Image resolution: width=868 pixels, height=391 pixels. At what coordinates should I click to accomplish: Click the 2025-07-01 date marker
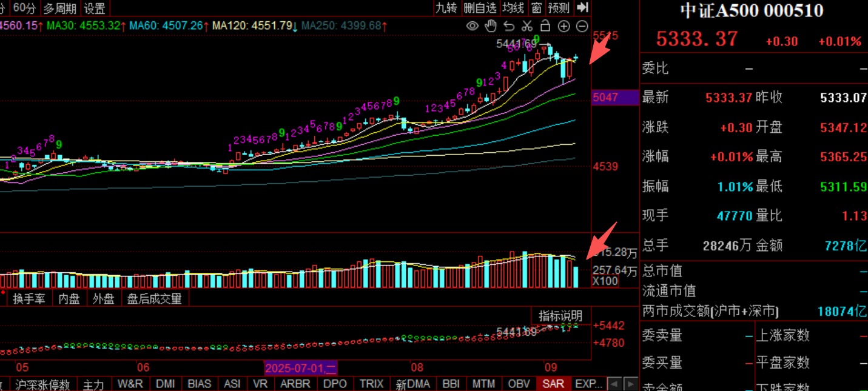coord(301,367)
